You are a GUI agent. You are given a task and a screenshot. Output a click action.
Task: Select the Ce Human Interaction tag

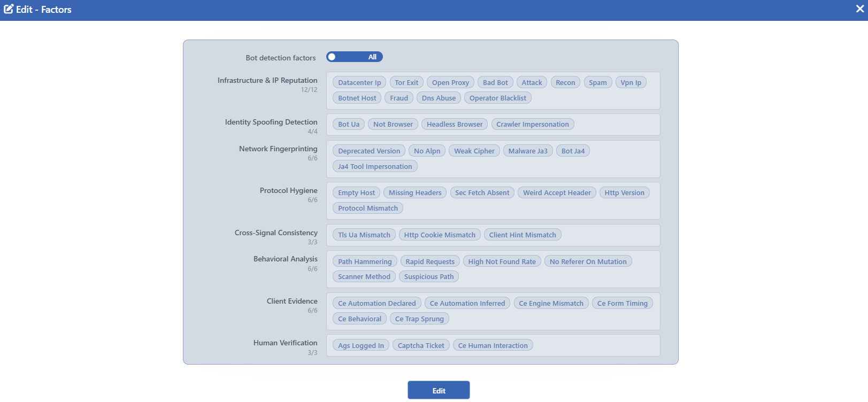pyautogui.click(x=493, y=345)
